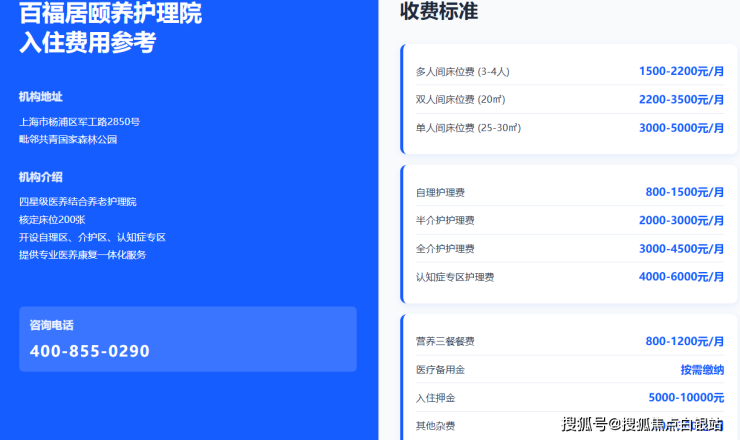Click the price 2000-3000元/月
The width and height of the screenshot is (740, 440).
681,220
